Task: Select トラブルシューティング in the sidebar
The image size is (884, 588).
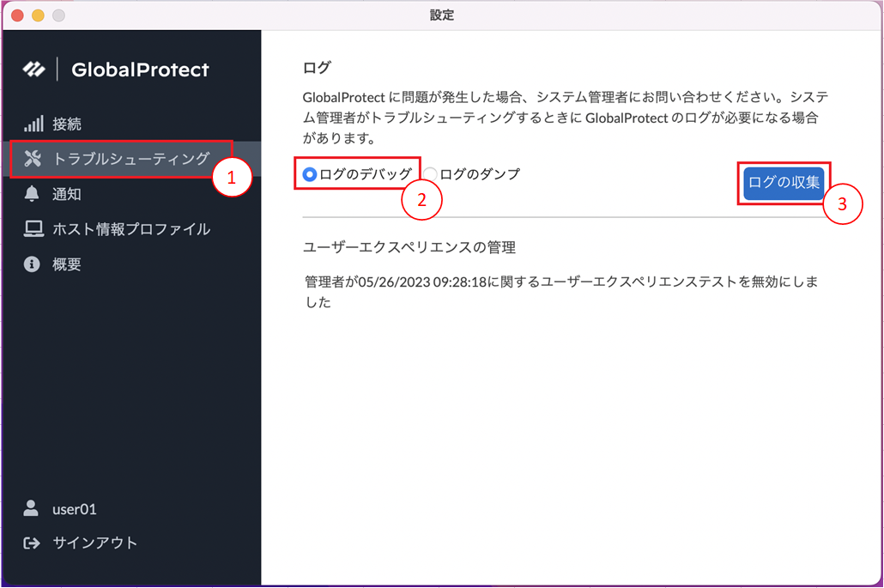Action: pyautogui.click(x=132, y=159)
